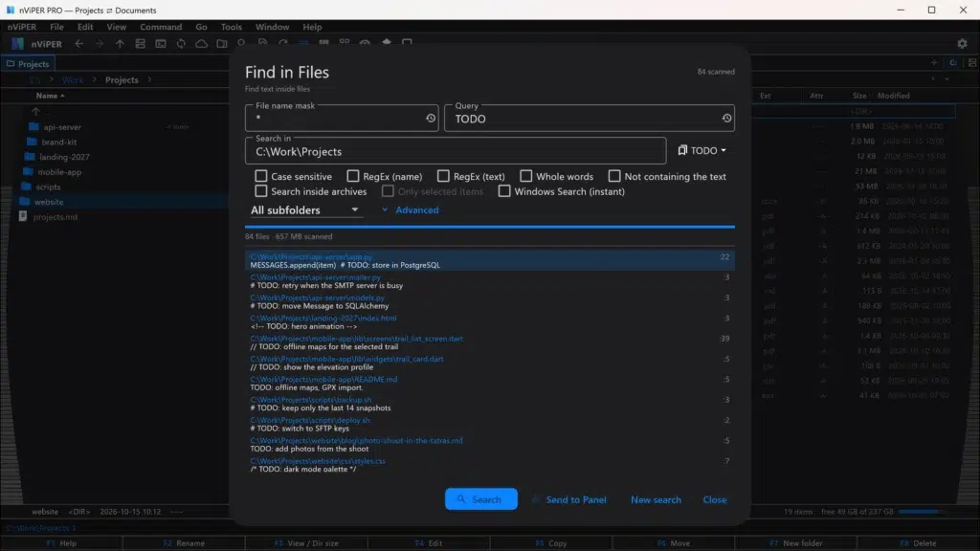Close the Find in Files dialog
This screenshot has height=551, width=980.
click(714, 499)
